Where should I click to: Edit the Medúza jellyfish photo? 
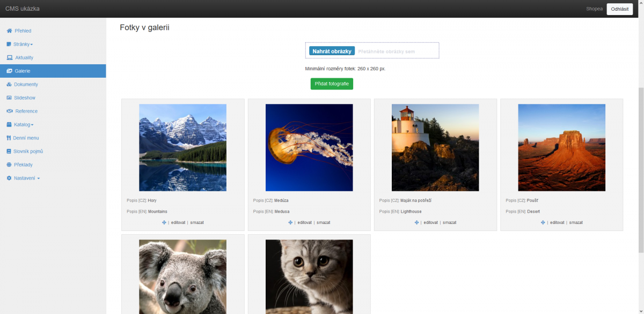coord(304,222)
